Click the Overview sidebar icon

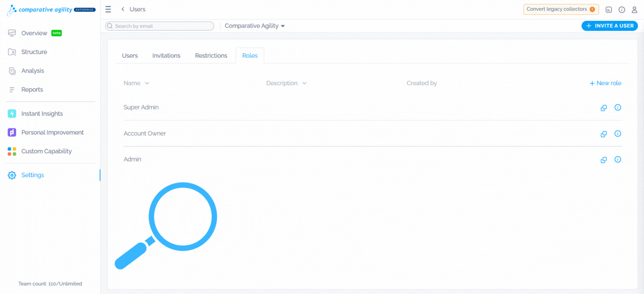[x=12, y=33]
